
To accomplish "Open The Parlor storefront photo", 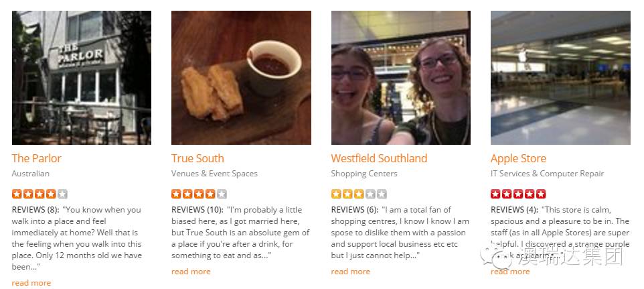I will pyautogui.click(x=81, y=78).
